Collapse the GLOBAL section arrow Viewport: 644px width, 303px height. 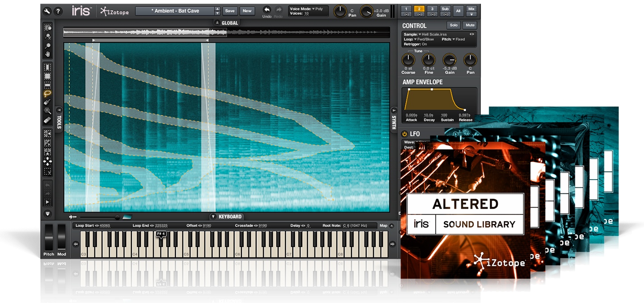coord(217,23)
